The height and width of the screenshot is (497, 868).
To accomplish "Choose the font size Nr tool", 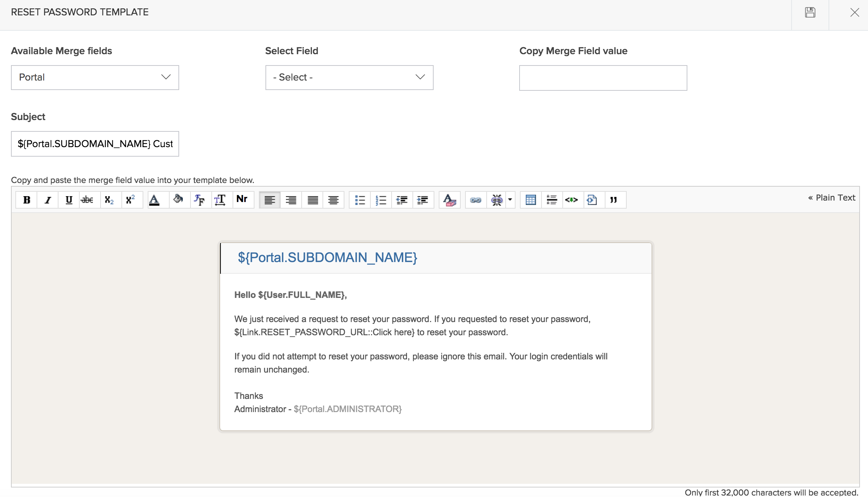I will point(242,199).
